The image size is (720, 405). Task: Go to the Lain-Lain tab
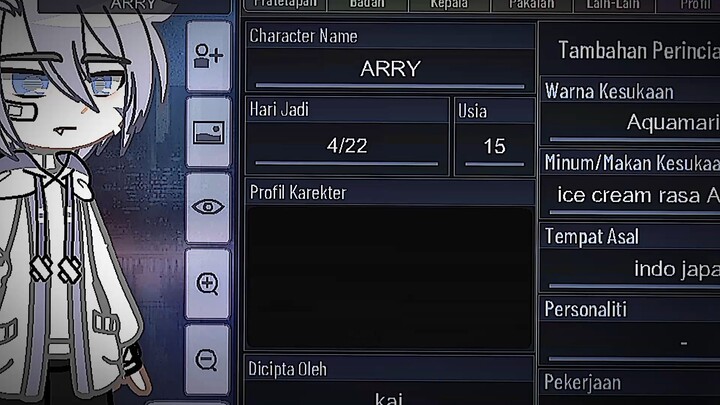click(x=613, y=5)
